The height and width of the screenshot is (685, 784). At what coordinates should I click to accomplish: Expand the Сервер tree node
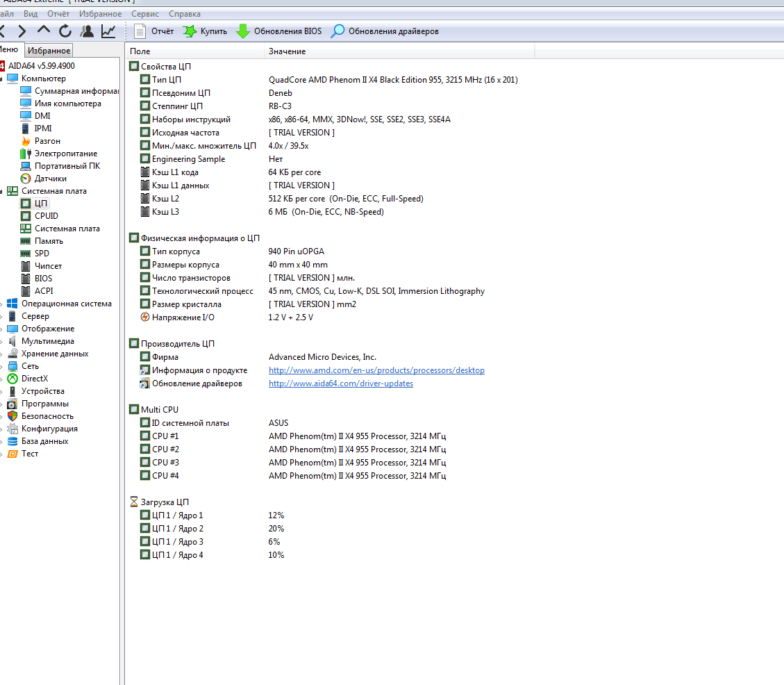tap(1, 316)
